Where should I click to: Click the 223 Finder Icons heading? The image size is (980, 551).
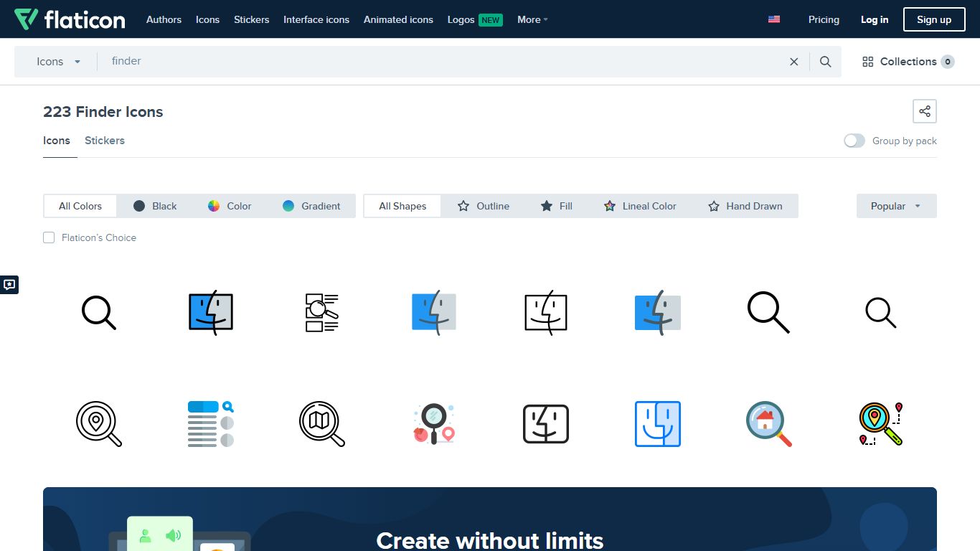pos(103,112)
